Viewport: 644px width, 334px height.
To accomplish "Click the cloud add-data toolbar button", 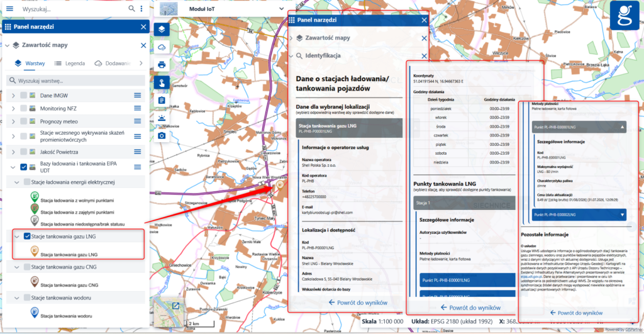I will coord(162,47).
